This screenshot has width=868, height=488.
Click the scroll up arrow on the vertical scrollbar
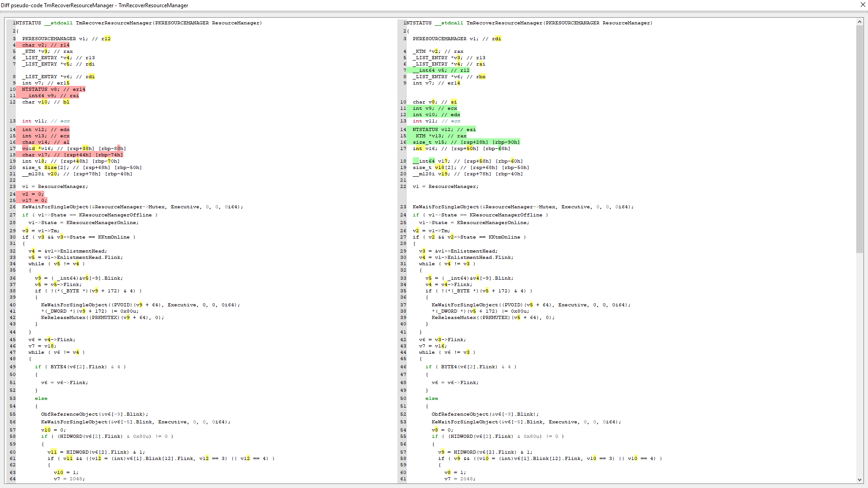(859, 22)
